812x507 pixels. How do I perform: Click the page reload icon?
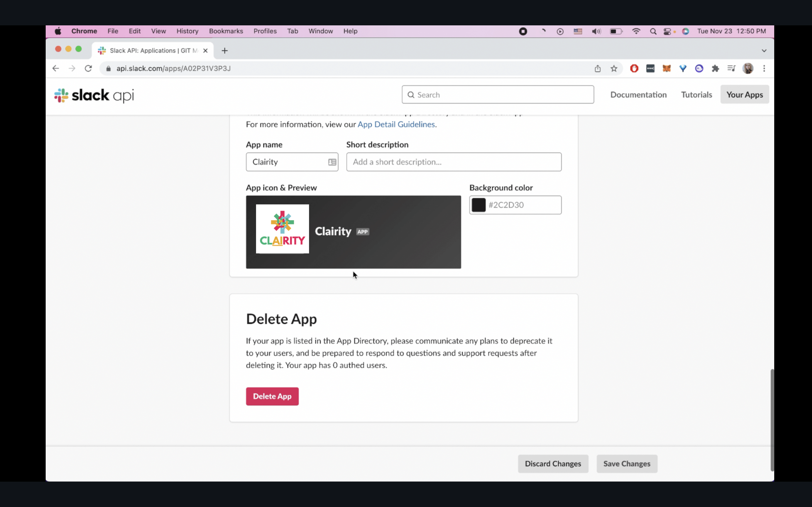[88, 68]
